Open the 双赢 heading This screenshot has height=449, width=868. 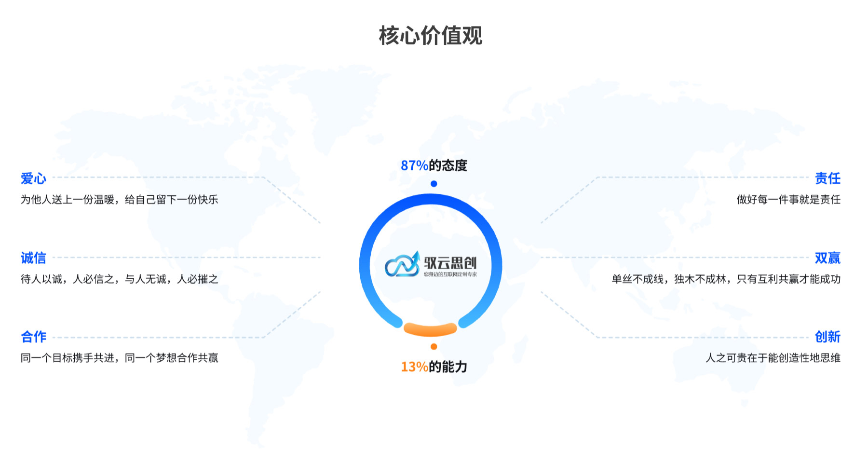point(827,258)
